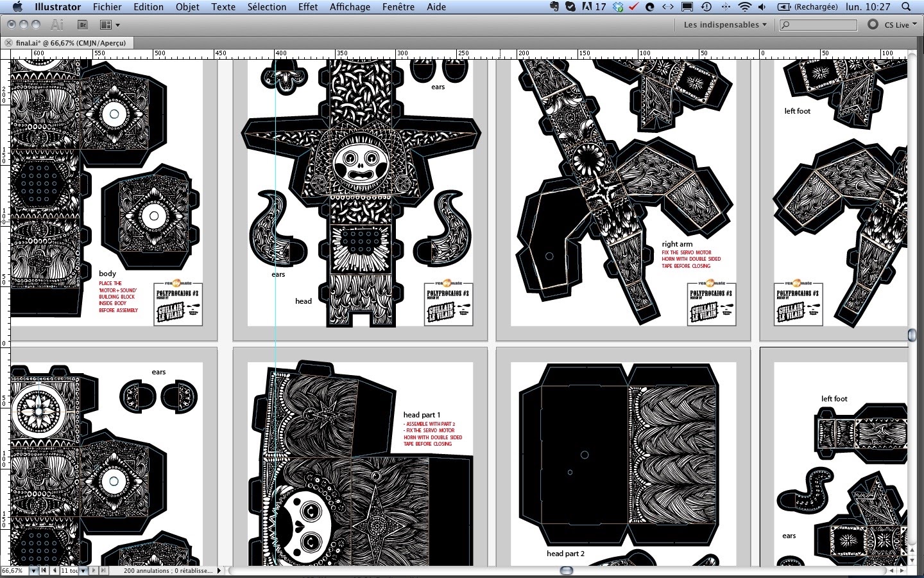Click the 'head part 2' label on the artboard
This screenshot has width=924, height=578.
point(565,554)
